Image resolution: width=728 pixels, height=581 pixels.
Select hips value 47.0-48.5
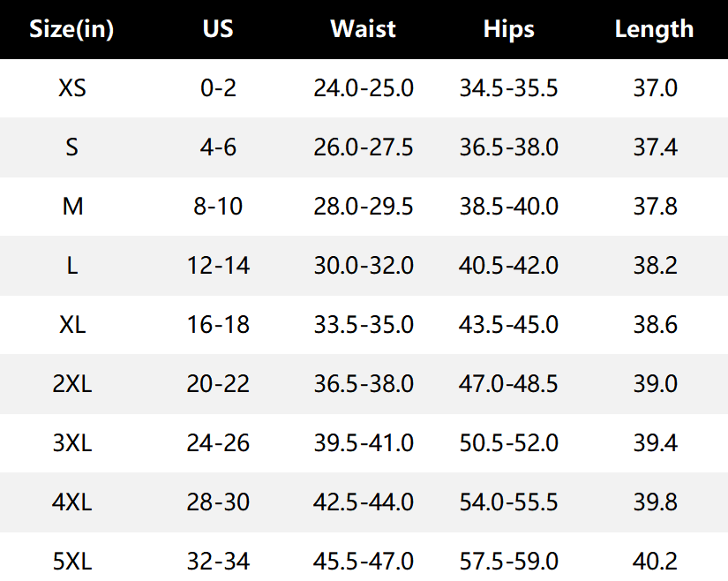coord(508,383)
